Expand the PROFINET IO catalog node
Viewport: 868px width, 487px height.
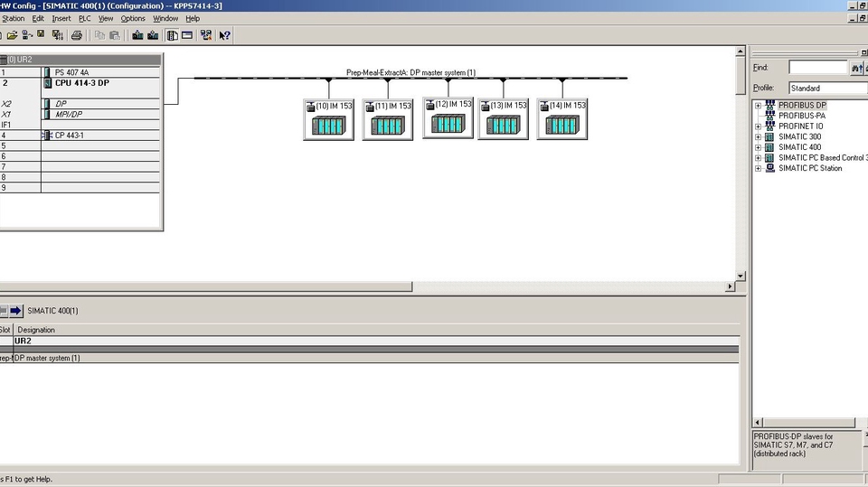click(x=759, y=126)
